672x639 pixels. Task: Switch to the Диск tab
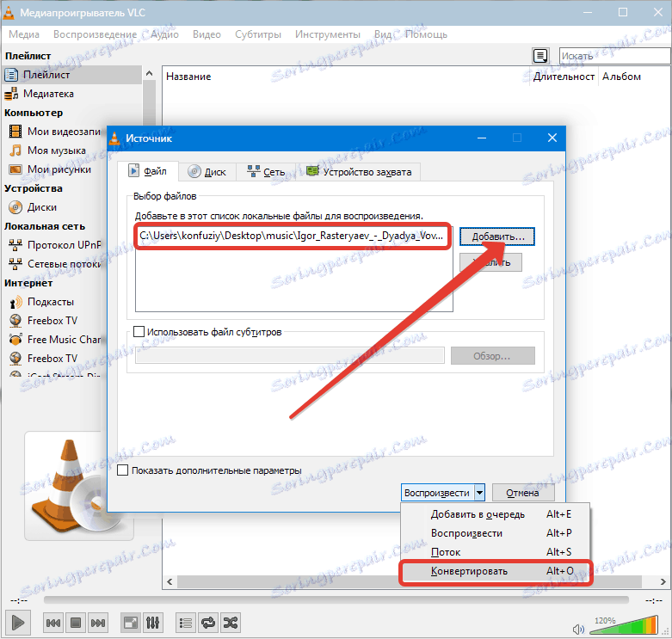point(207,172)
